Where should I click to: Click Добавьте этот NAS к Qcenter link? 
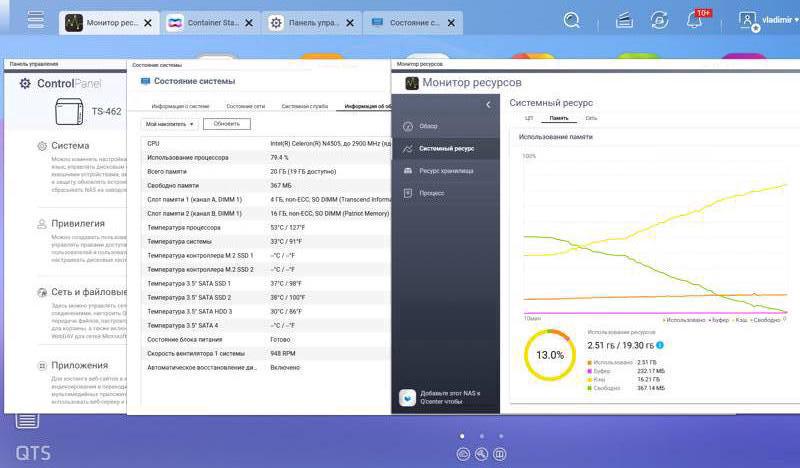point(449,397)
